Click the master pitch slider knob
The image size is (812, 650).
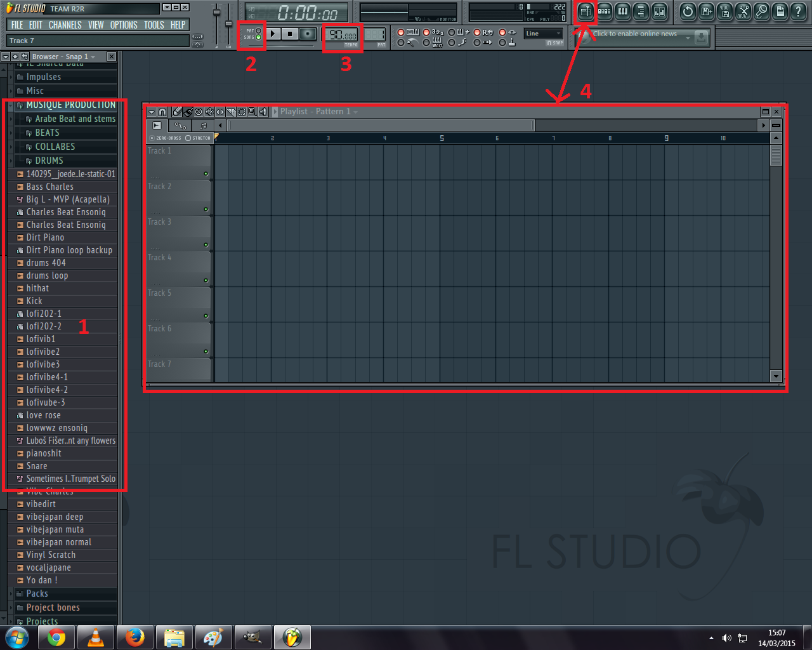228,23
